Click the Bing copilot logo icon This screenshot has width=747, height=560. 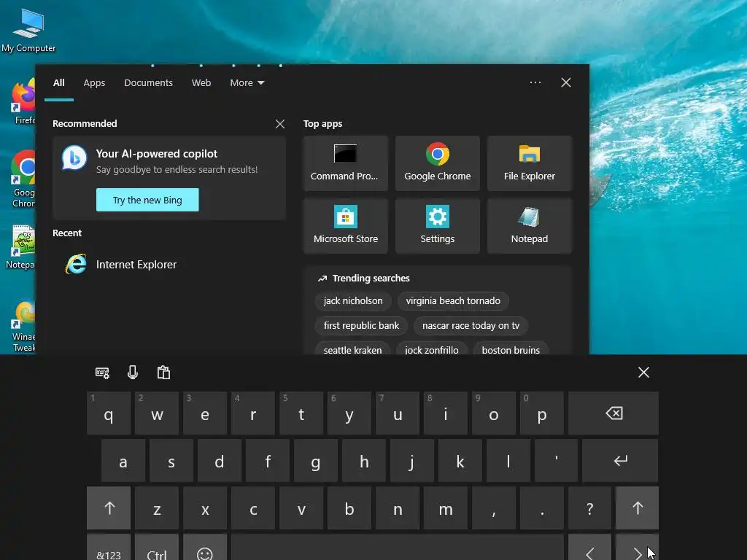pos(74,157)
